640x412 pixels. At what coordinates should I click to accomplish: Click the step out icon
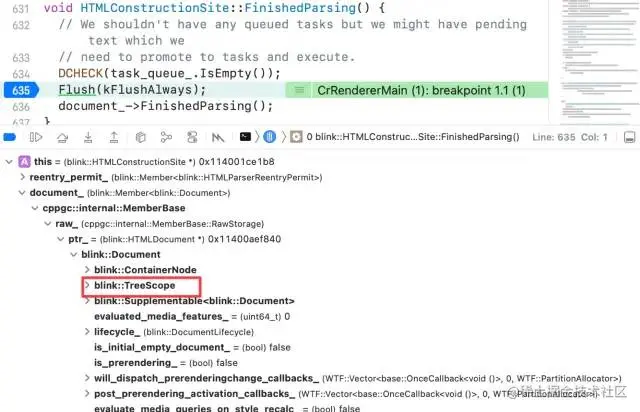(114, 137)
